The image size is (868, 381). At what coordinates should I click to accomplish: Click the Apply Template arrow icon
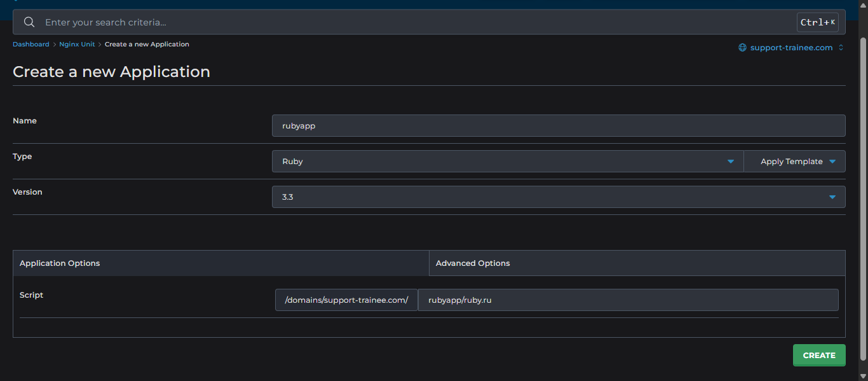coord(832,162)
